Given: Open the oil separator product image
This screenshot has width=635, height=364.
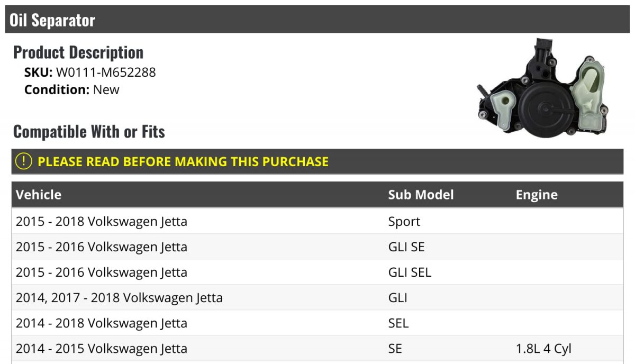Looking at the screenshot, I should 542,87.
